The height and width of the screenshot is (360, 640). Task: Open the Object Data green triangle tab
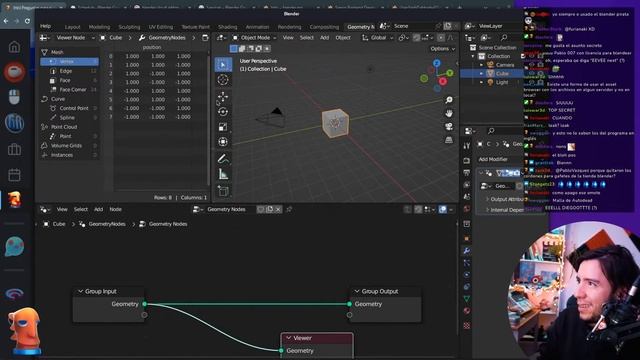pyautogui.click(x=467, y=299)
